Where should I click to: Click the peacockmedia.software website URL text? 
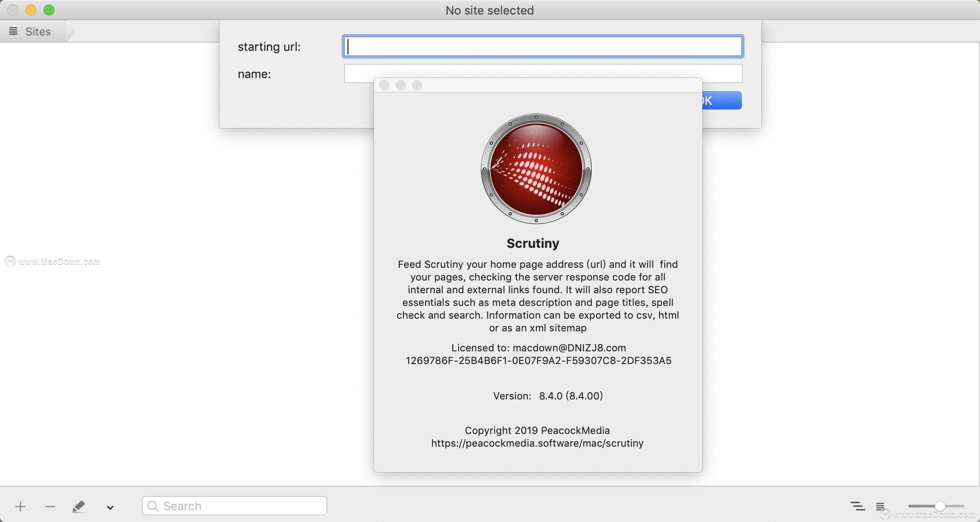tap(537, 443)
